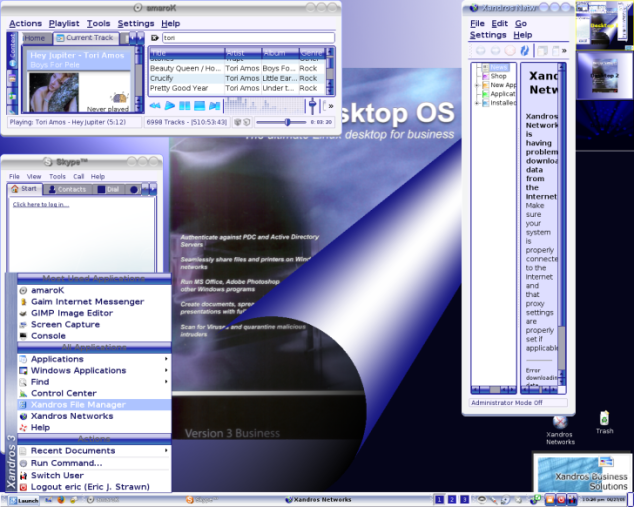Click Logout eric in the Launch menu
This screenshot has width=634, height=507.
pyautogui.click(x=94, y=487)
